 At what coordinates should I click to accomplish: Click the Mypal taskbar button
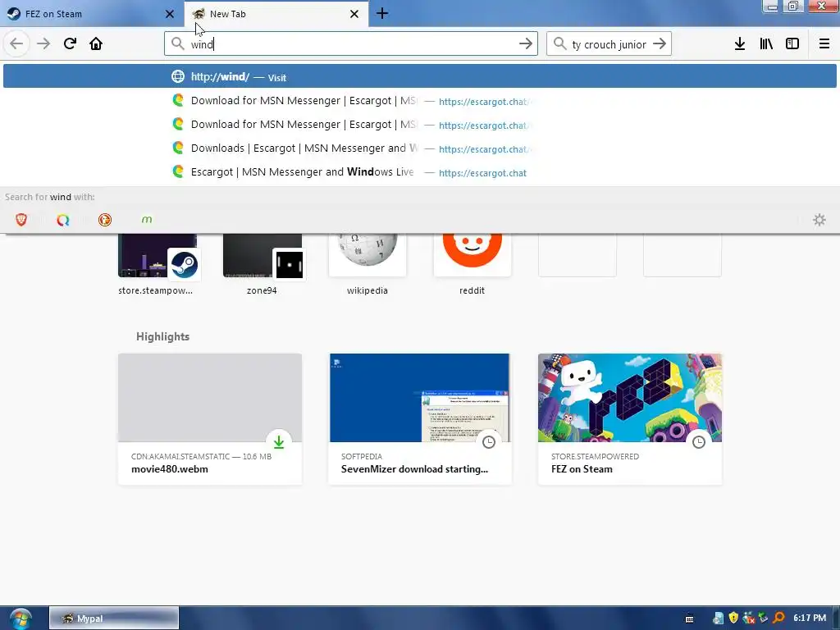coord(113,619)
